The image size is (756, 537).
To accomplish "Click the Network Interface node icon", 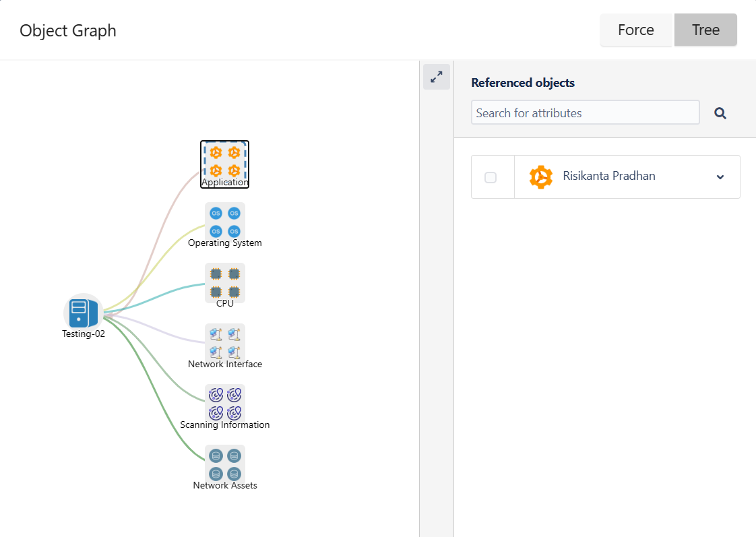I will point(225,342).
